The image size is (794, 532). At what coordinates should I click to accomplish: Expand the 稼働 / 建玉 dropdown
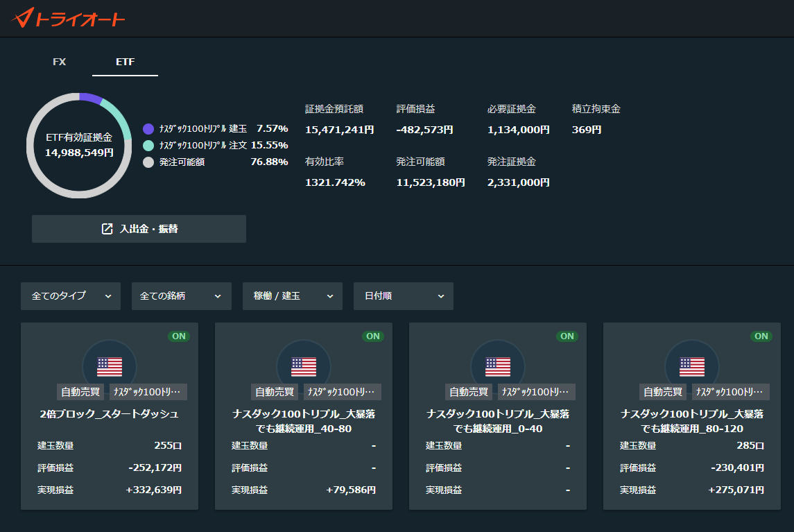[292, 296]
